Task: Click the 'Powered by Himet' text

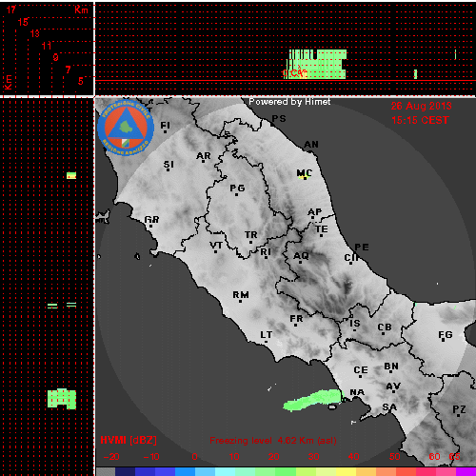Action: point(289,102)
